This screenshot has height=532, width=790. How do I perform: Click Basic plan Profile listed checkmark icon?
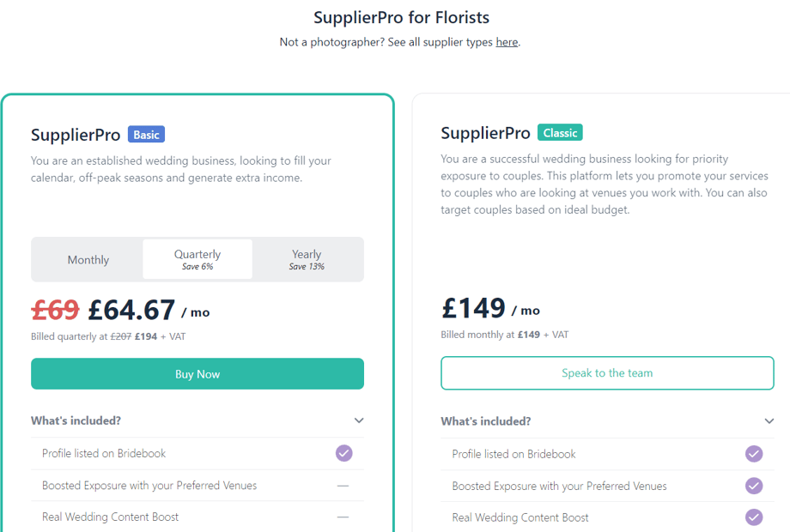click(x=344, y=453)
